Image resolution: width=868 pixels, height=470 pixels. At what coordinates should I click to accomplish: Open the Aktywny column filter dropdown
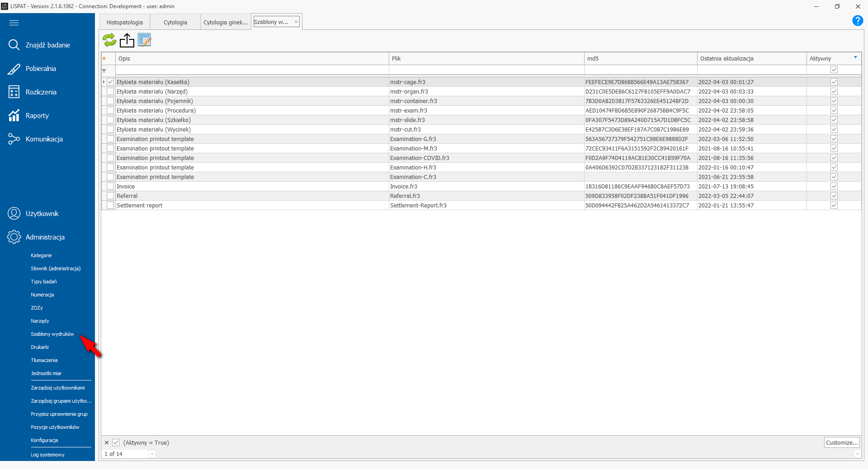point(855,57)
